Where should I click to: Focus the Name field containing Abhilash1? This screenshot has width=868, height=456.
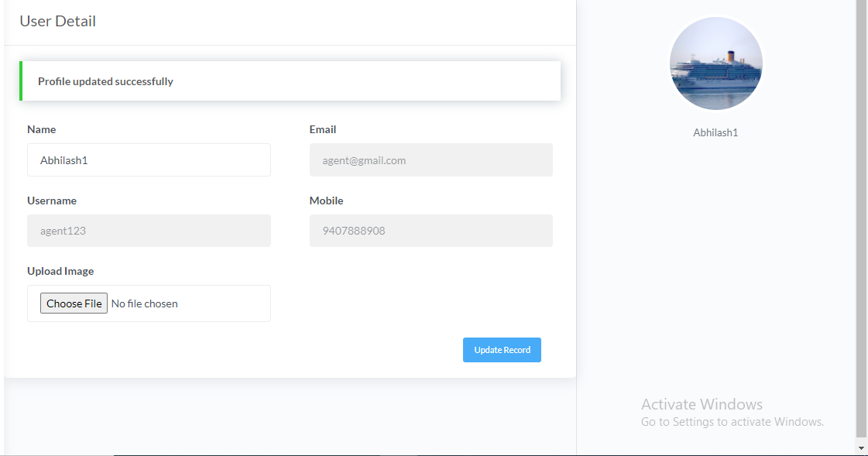pyautogui.click(x=149, y=160)
